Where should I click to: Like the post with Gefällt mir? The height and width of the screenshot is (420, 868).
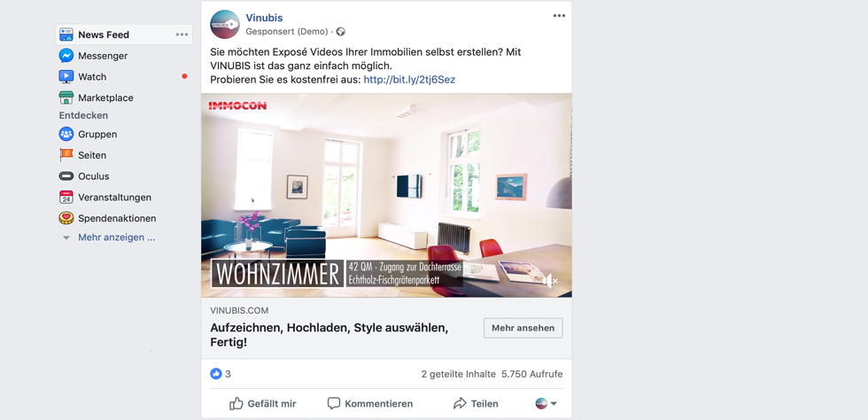pos(263,404)
